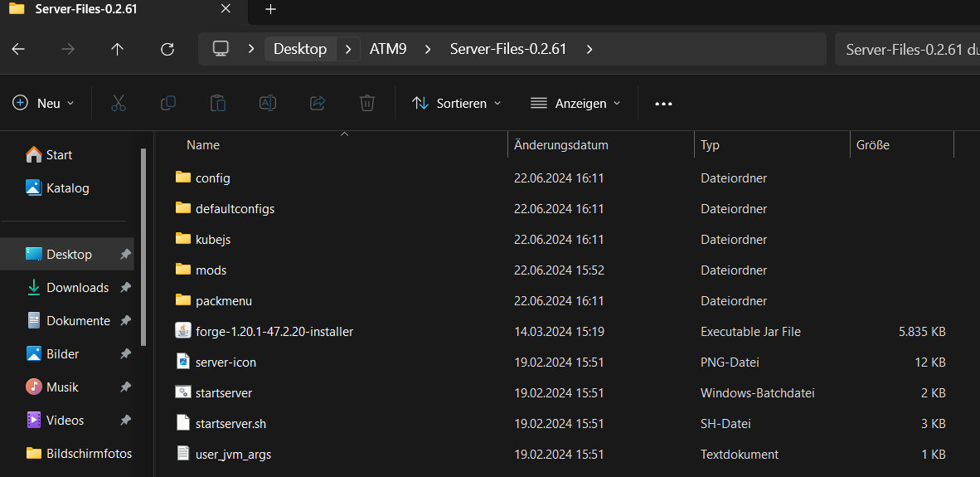Open Start in the navigation pane
980x477 pixels.
[x=49, y=154]
